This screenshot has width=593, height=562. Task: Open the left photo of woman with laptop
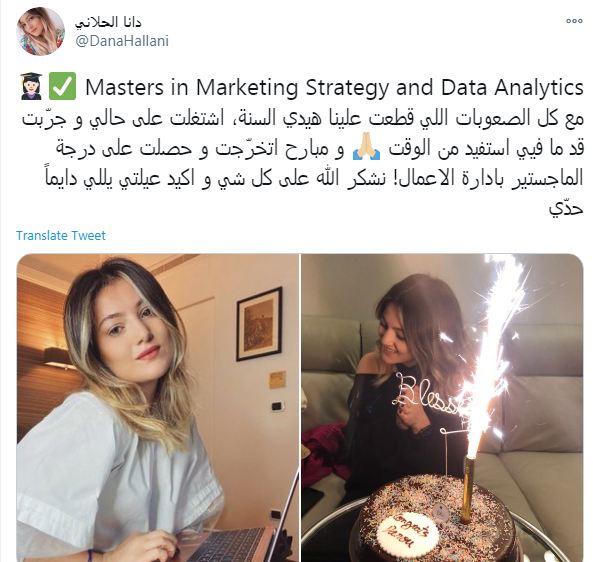(158, 408)
